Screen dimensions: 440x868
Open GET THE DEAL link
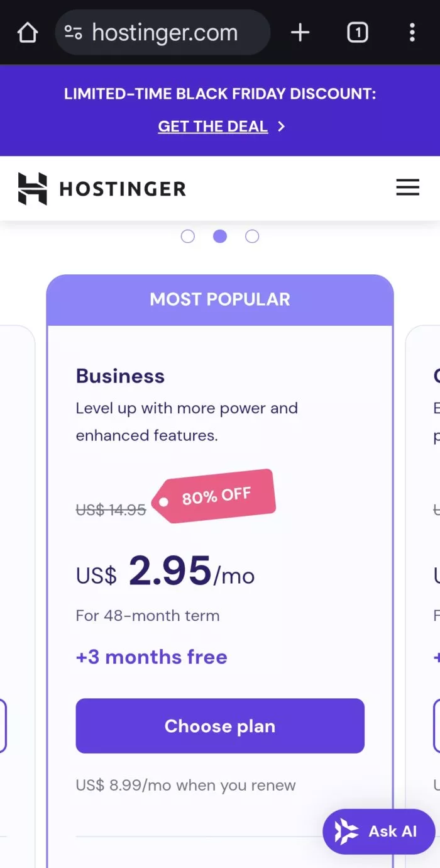tap(212, 126)
